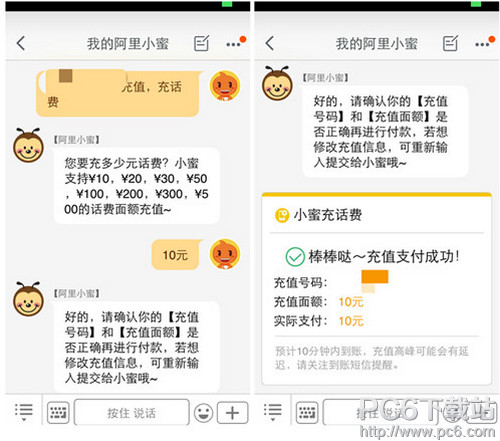
Task: Tap bee avatar in right chat screen
Action: tap(277, 83)
